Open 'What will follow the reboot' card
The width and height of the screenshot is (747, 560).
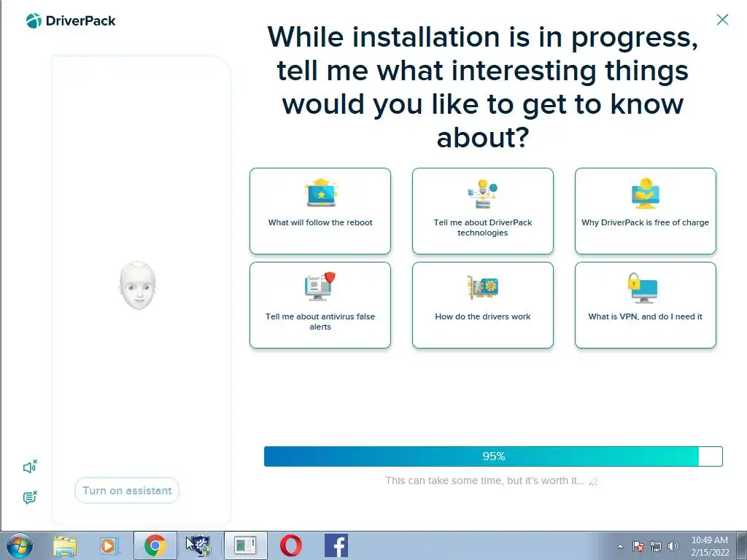[320, 211]
